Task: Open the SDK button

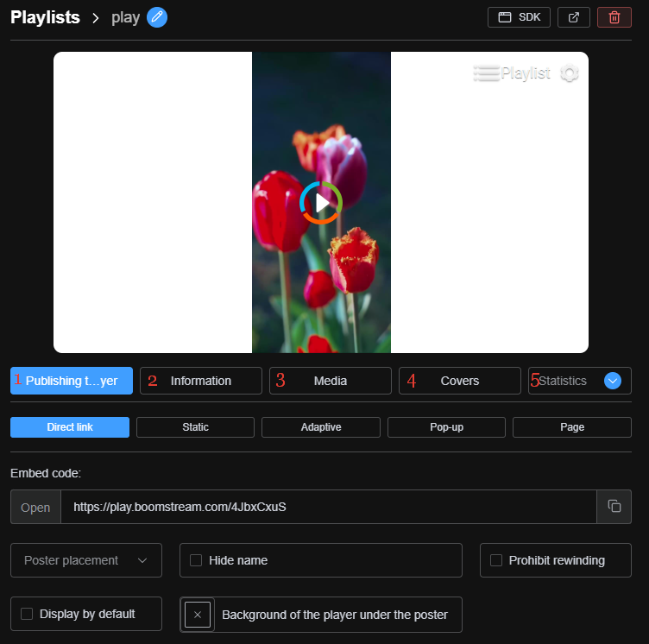Action: tap(519, 17)
